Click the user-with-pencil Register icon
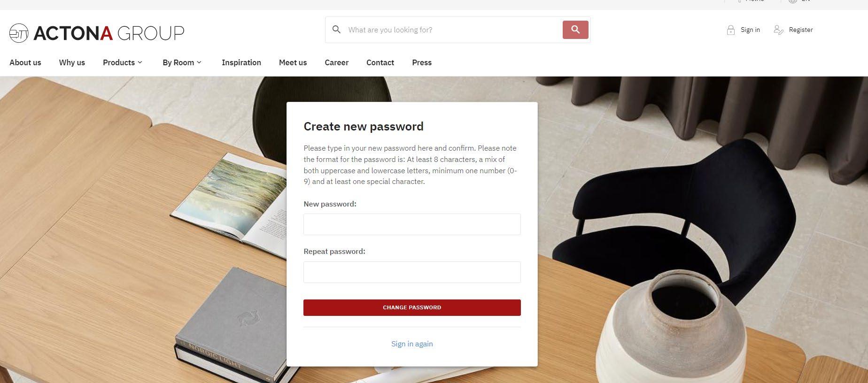 pyautogui.click(x=778, y=30)
